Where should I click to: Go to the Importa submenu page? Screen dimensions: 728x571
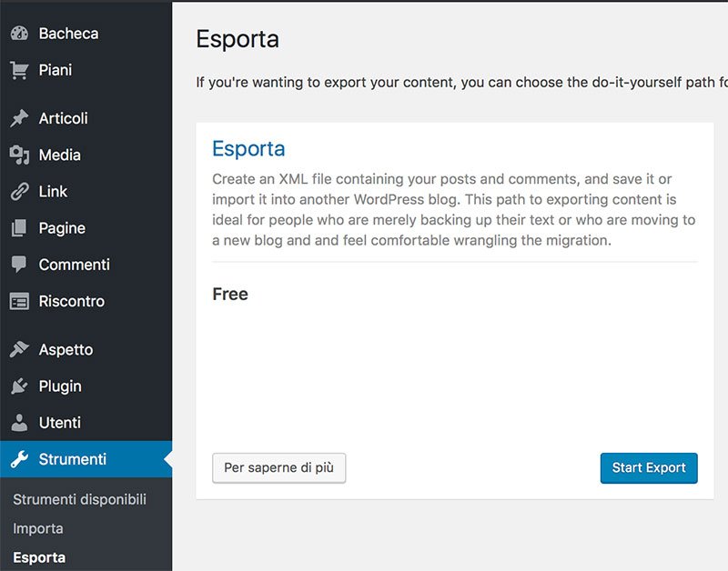pyautogui.click(x=38, y=528)
